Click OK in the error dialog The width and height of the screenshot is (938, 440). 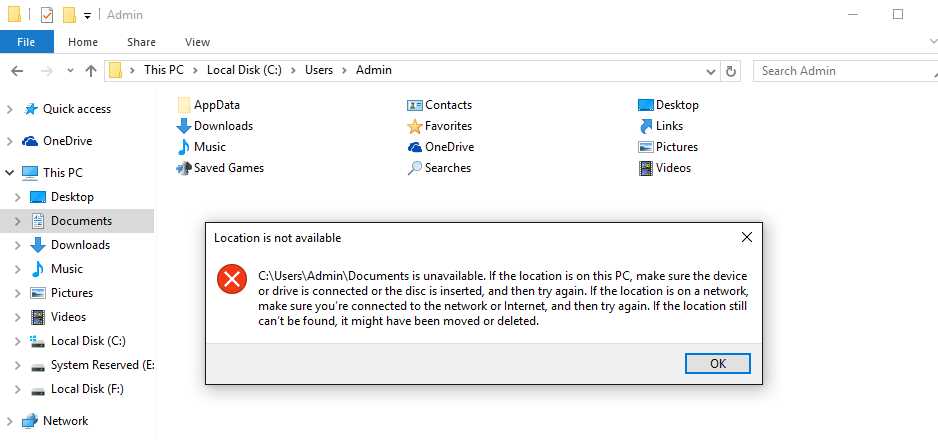point(717,363)
